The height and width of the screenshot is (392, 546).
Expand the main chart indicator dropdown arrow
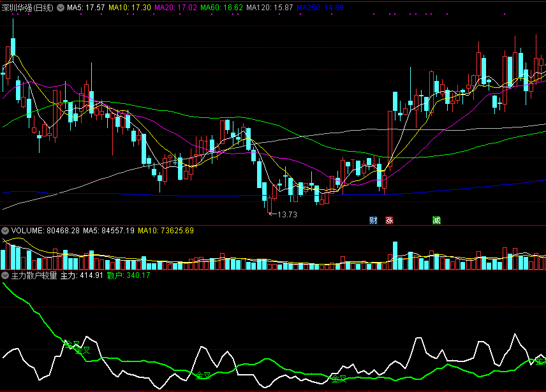pos(61,8)
